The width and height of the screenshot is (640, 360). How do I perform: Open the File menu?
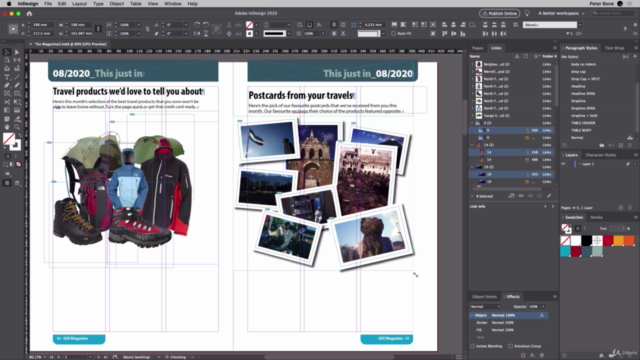coord(48,4)
